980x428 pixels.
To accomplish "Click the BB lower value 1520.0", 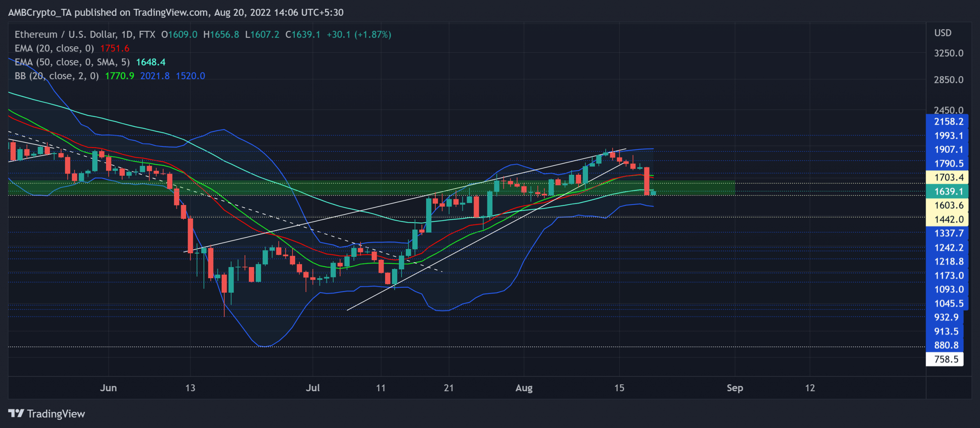I will (x=190, y=76).
